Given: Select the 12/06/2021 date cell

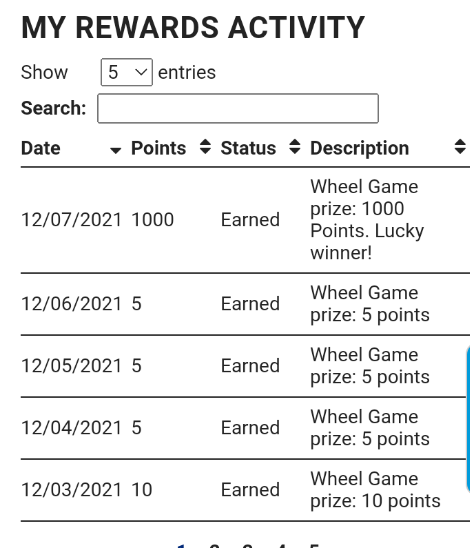Looking at the screenshot, I should (71, 304).
